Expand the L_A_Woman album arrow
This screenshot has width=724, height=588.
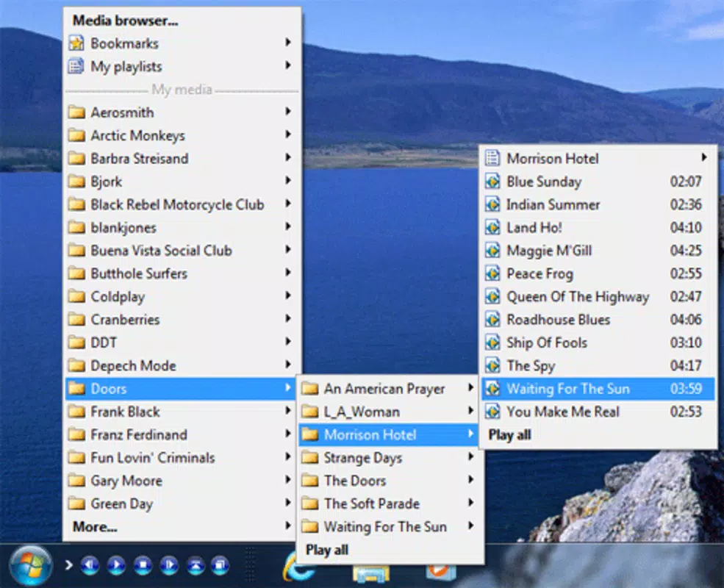coord(470,411)
